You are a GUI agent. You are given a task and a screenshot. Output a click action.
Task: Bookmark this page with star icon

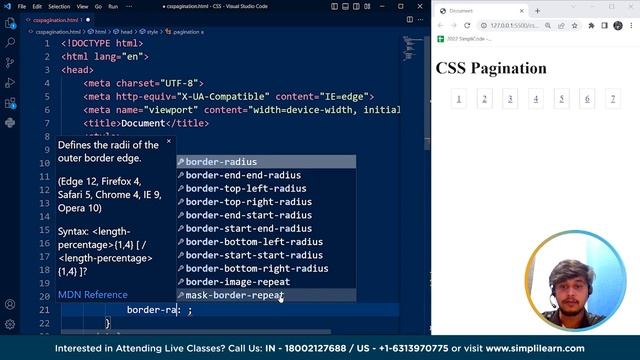click(575, 25)
